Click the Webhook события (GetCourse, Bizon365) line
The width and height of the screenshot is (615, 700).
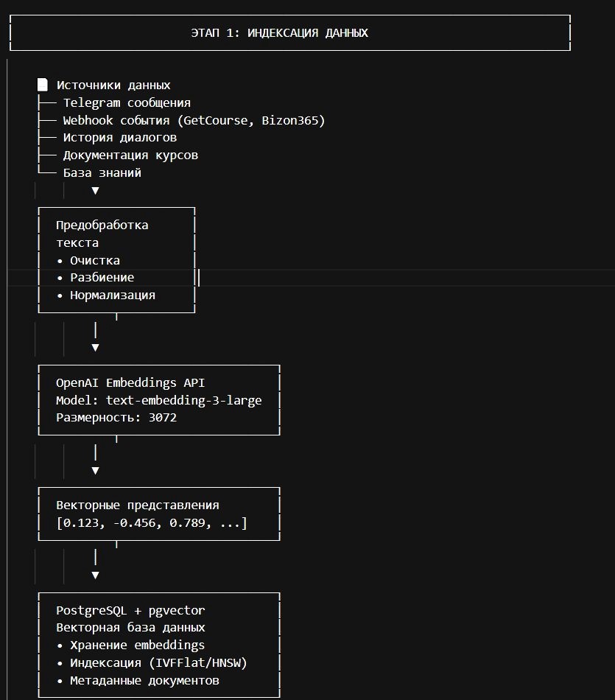click(194, 120)
